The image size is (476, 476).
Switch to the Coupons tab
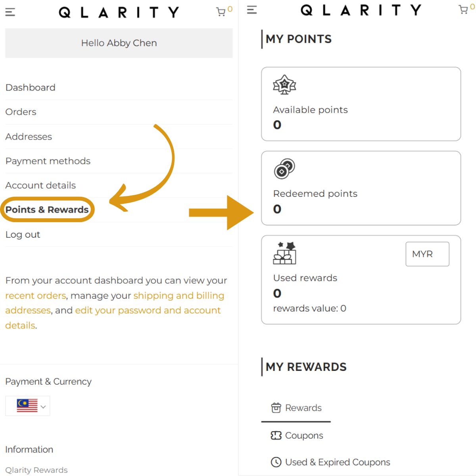(x=297, y=435)
